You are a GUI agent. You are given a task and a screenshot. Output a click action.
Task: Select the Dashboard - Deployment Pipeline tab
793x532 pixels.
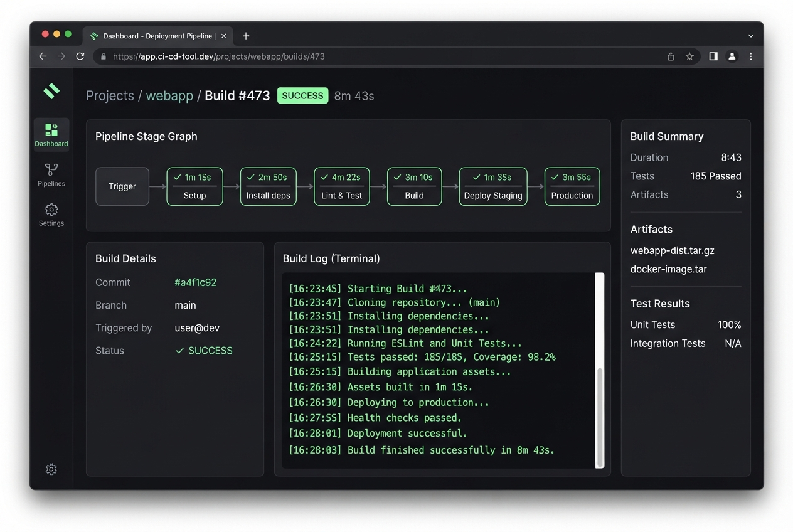(159, 36)
